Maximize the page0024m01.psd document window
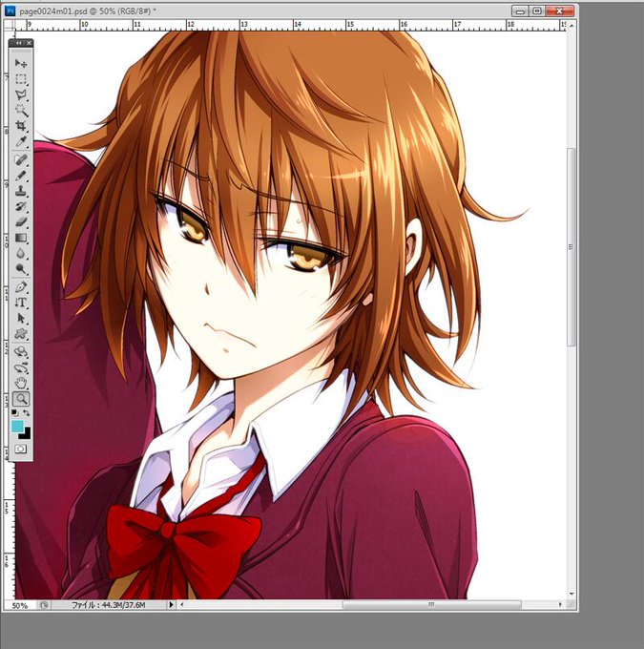The width and height of the screenshot is (644, 649). pos(537,11)
